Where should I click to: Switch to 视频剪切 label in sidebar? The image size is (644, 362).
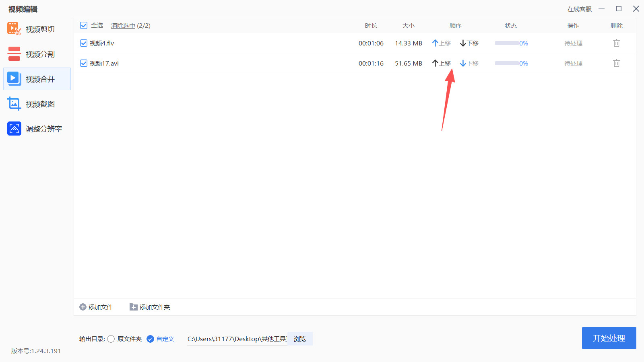[x=40, y=29]
